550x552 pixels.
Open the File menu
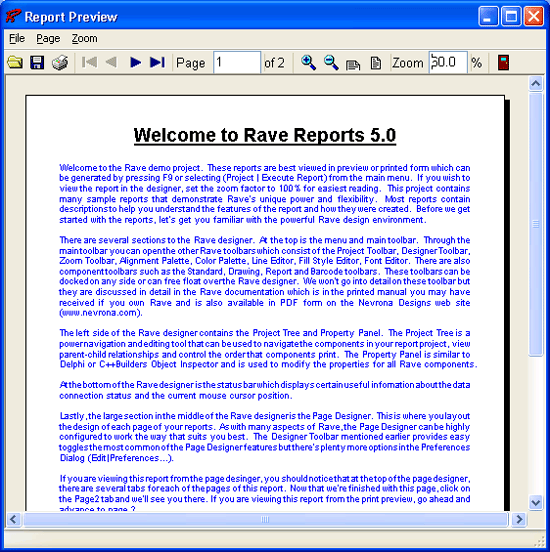tap(17, 38)
